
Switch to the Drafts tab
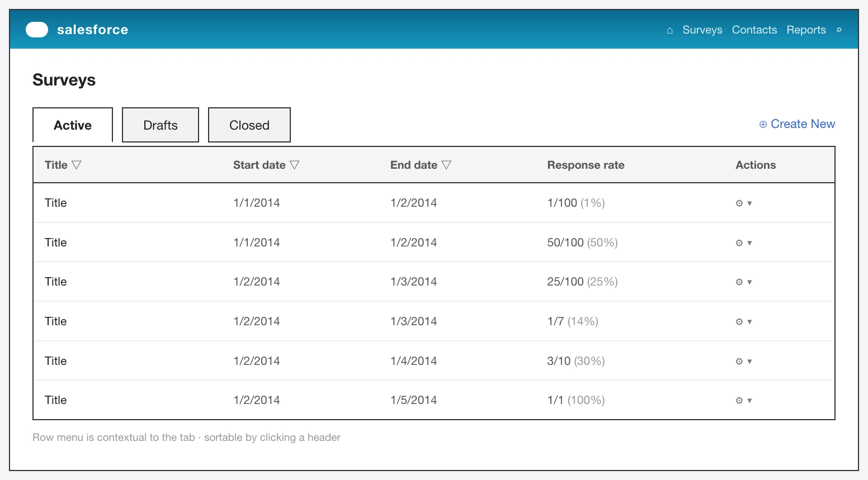161,125
